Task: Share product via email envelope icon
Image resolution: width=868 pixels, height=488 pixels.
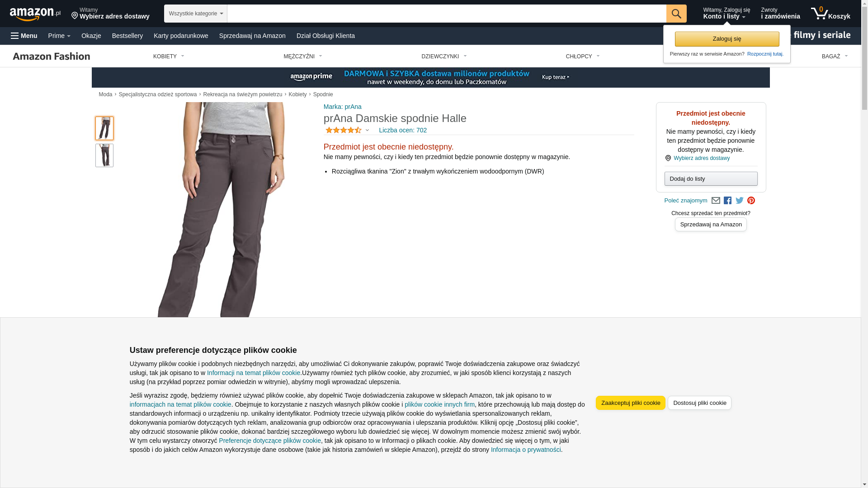Action: [716, 201]
